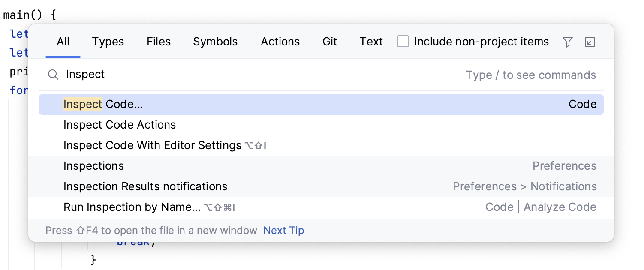Click the Type / to see commands hint
Screen dimensions: 644x270
pyautogui.click(x=531, y=75)
